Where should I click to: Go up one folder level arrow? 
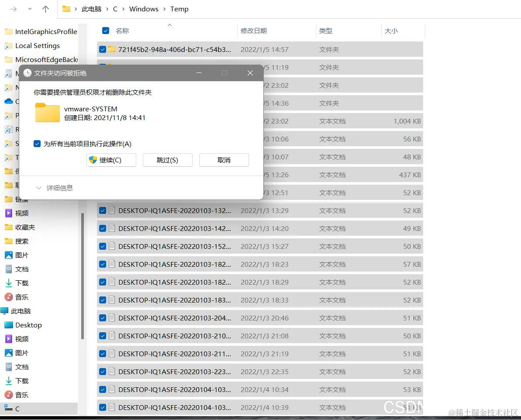(x=45, y=9)
